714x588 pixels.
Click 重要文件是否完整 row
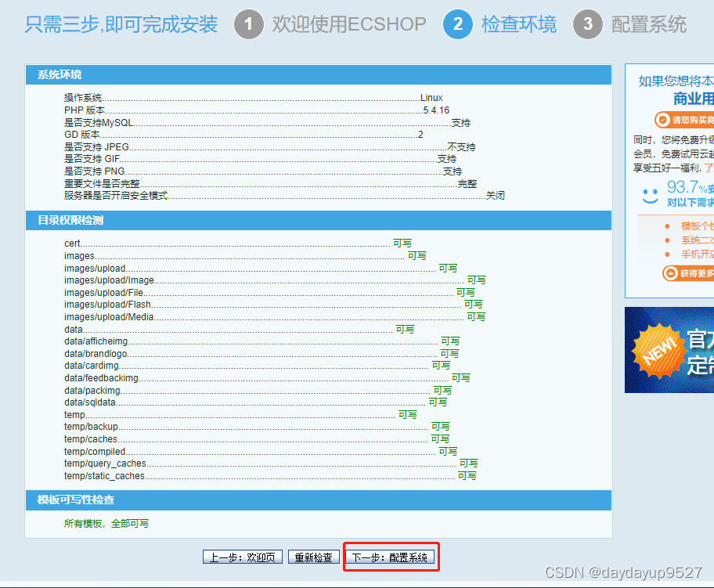(x=270, y=183)
